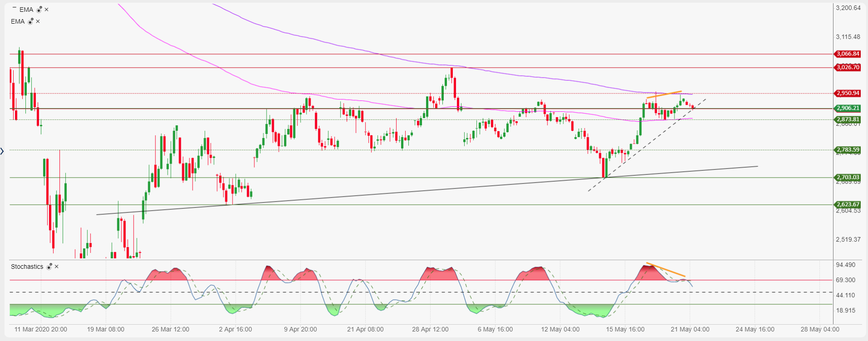Image resolution: width=868 pixels, height=341 pixels.
Task: Select the top EMA label
Action: 26,10
